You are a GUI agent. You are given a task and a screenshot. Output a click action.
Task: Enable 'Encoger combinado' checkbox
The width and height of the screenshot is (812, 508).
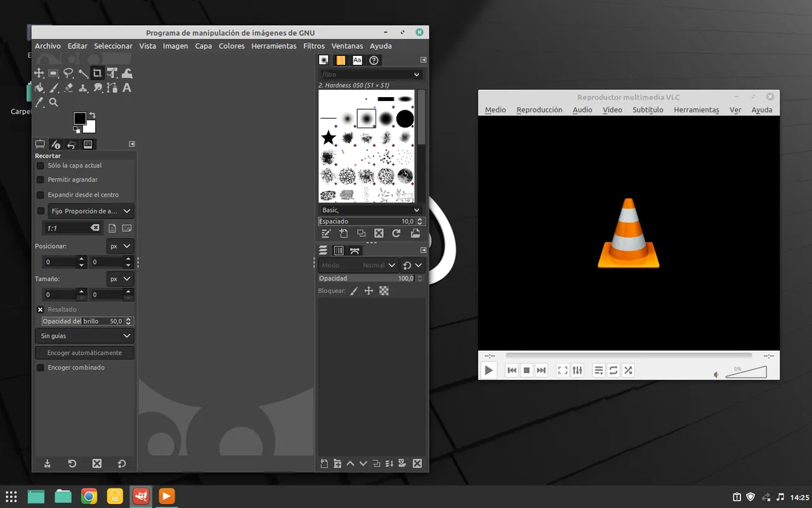[x=41, y=368]
